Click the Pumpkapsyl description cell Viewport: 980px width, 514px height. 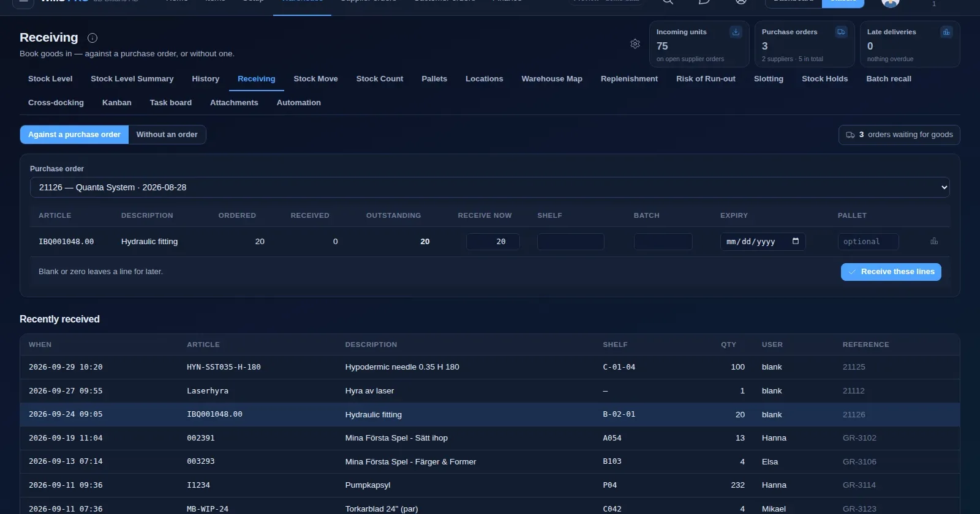pyautogui.click(x=367, y=485)
